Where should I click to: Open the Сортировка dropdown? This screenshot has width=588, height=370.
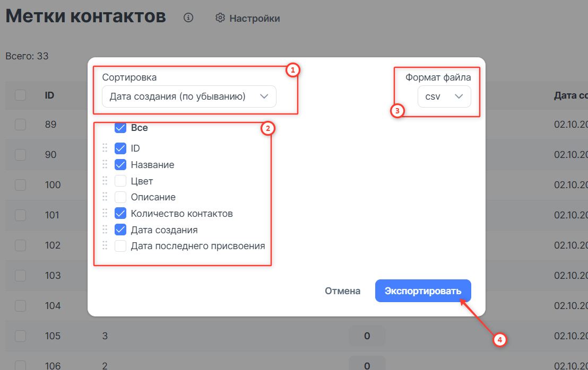click(x=189, y=96)
